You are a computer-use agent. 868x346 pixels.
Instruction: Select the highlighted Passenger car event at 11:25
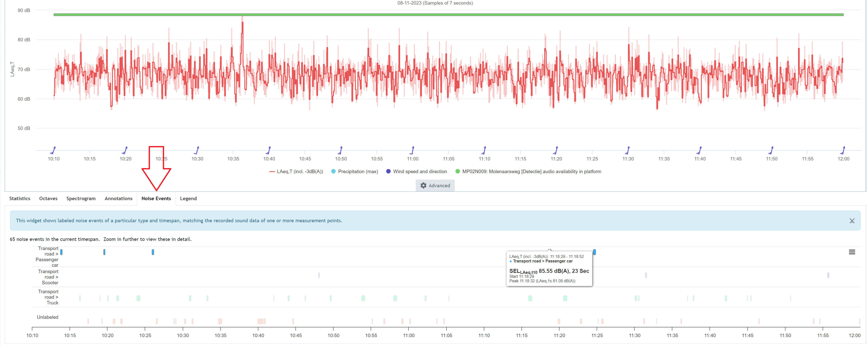click(594, 252)
